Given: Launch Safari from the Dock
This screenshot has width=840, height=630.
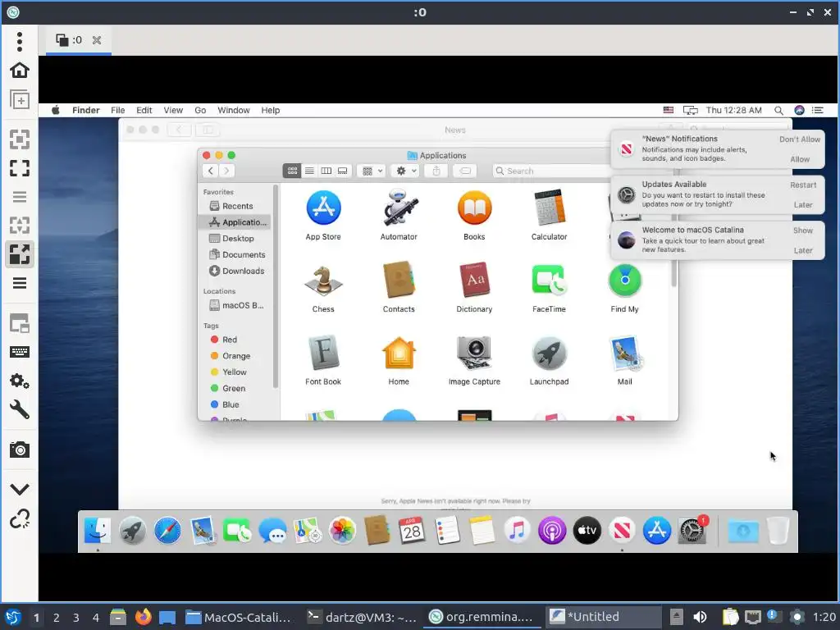Looking at the screenshot, I should 167,531.
